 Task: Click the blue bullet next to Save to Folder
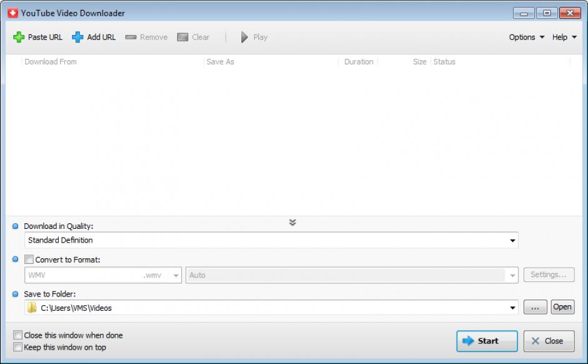tap(16, 294)
